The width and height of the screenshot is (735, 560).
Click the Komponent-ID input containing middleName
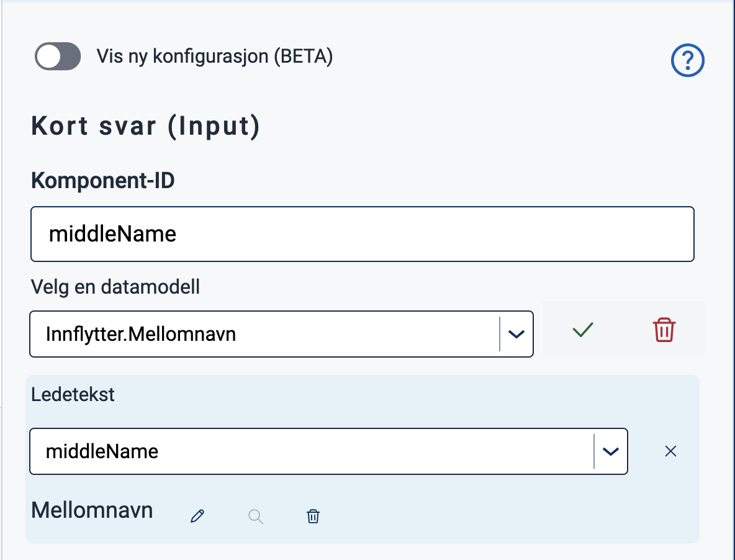point(362,234)
